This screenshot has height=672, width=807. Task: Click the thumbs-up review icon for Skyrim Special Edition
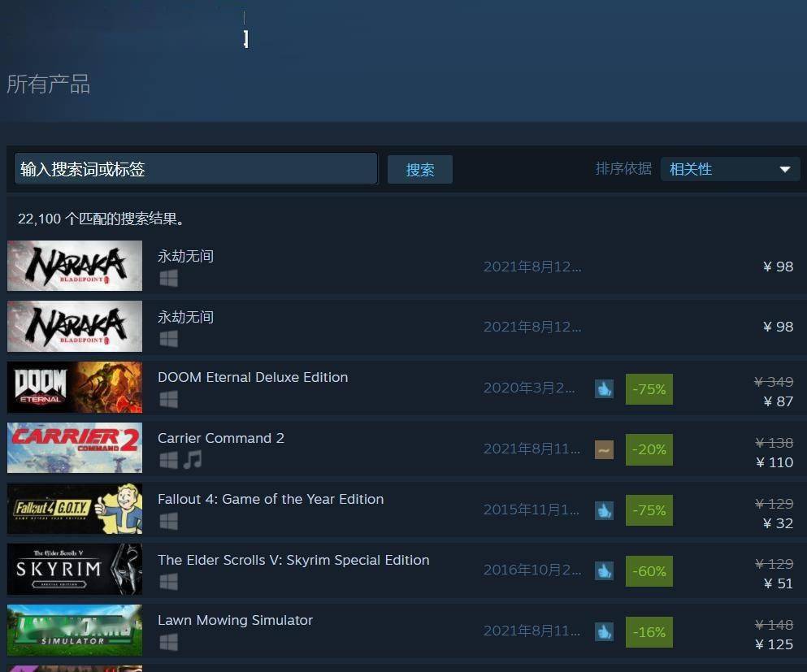click(x=604, y=571)
